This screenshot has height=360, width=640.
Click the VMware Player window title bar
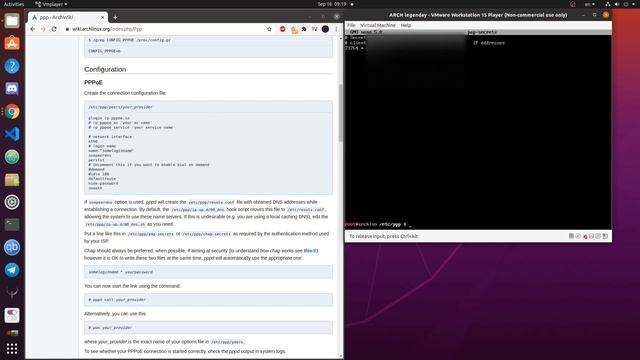pos(478,15)
